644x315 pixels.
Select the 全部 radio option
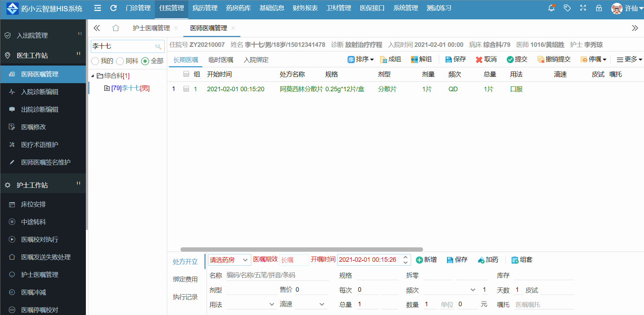[145, 61]
